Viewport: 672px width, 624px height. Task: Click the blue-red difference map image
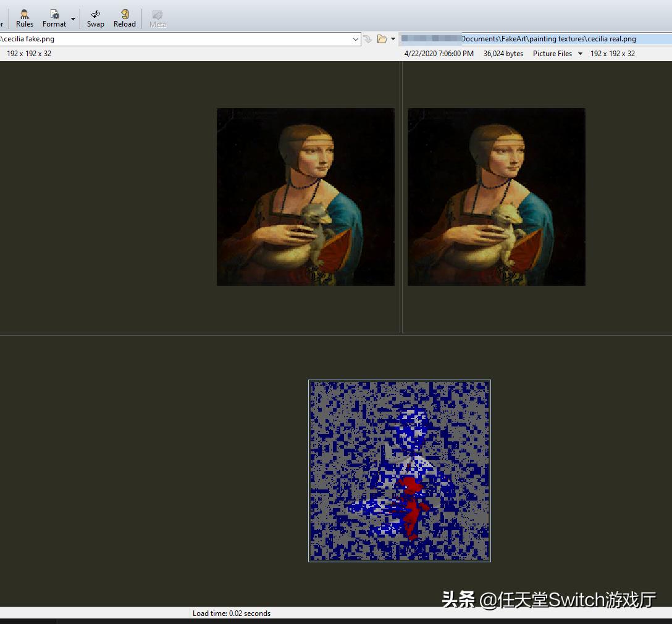pos(400,471)
